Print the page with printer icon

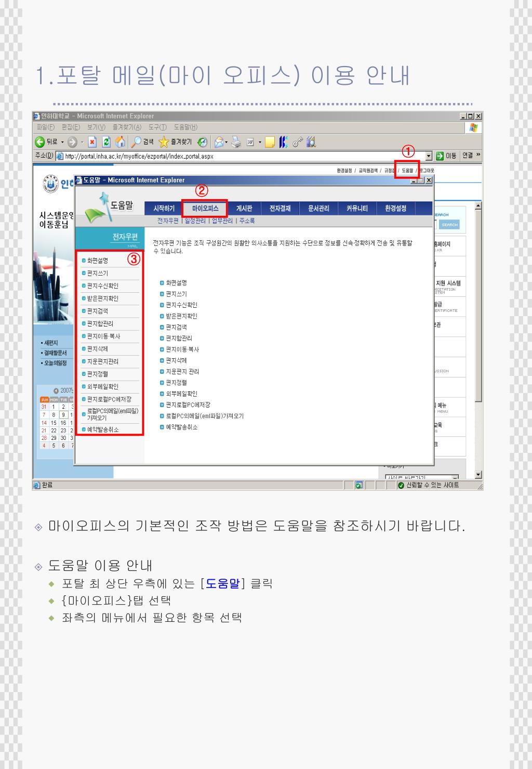236,142
